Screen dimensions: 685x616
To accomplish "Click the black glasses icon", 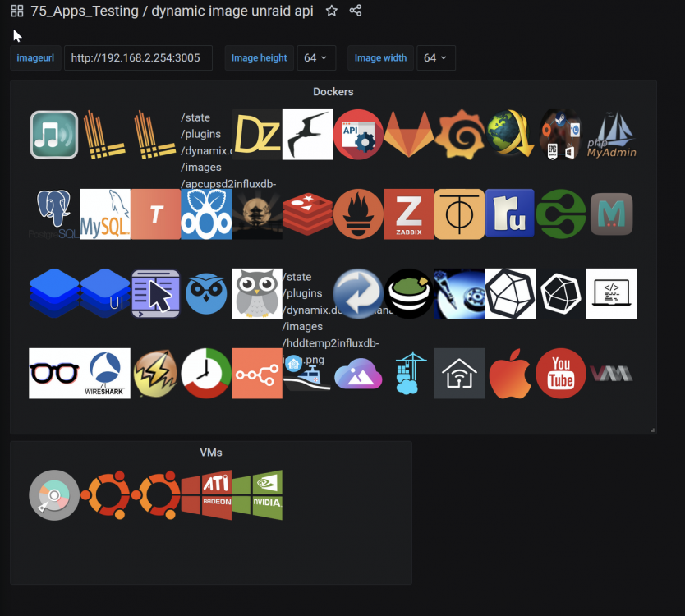I will 54,374.
